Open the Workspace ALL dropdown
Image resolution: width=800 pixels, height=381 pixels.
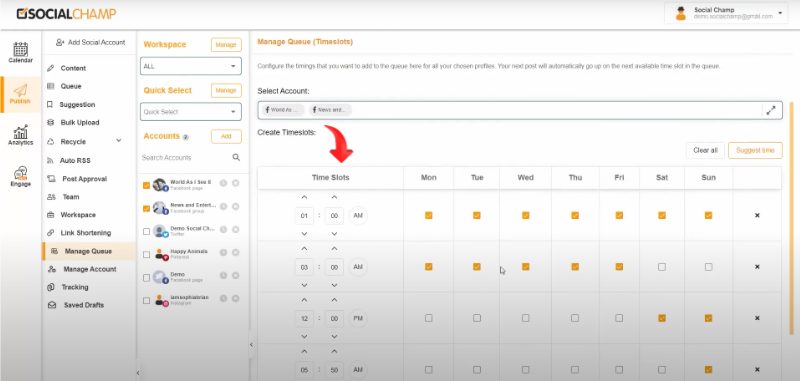point(191,66)
